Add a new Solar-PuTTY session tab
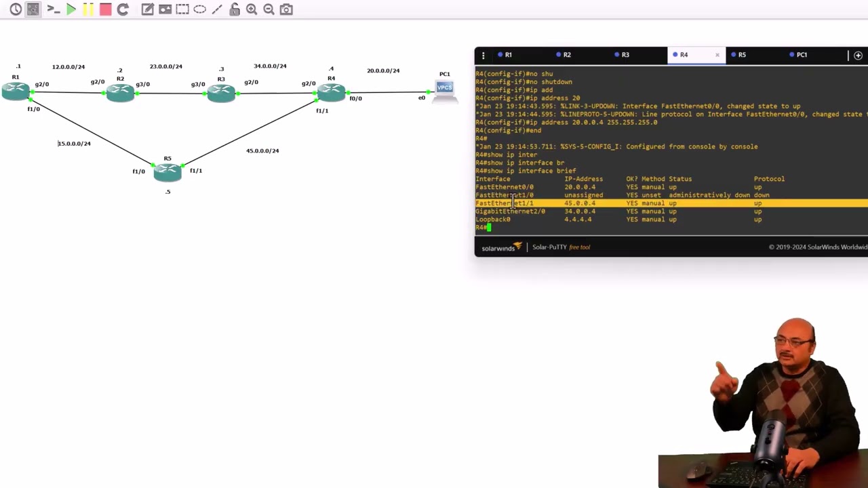Viewport: 868px width, 488px height. [858, 56]
